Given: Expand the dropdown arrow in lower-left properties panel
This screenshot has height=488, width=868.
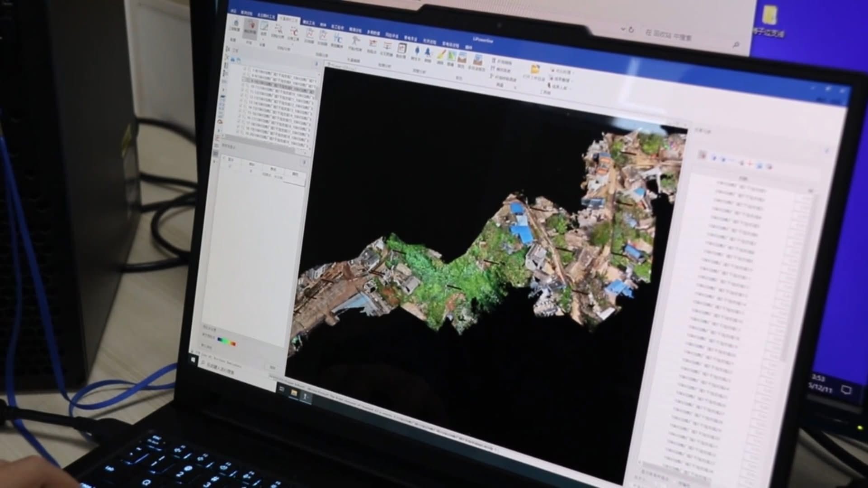Looking at the screenshot, I should pos(304,162).
